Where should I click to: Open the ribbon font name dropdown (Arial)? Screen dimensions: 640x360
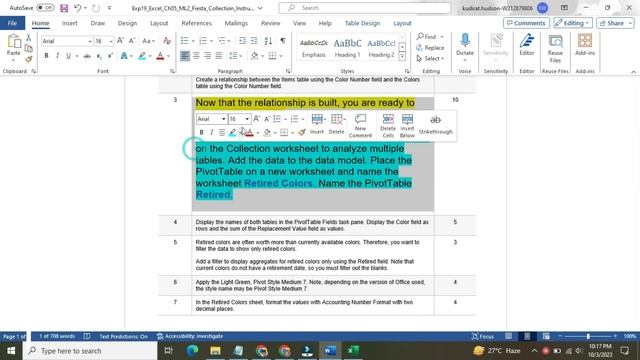90,41
